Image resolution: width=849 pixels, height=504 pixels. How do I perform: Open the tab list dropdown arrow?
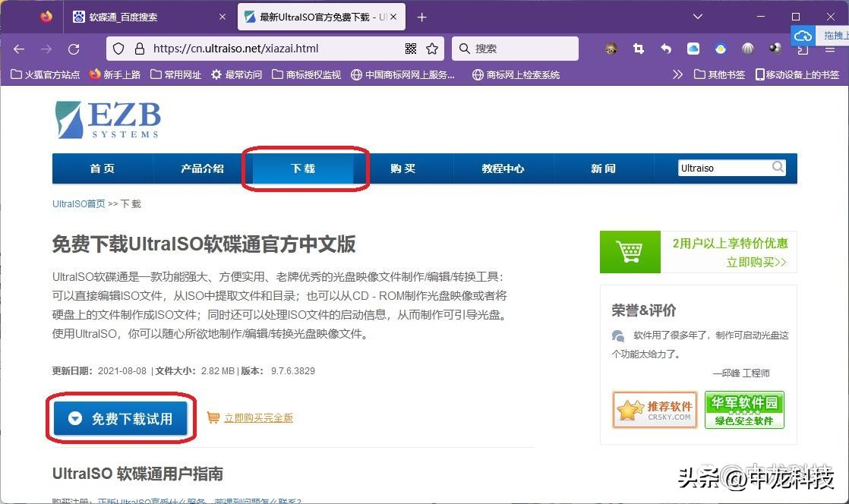pos(697,16)
